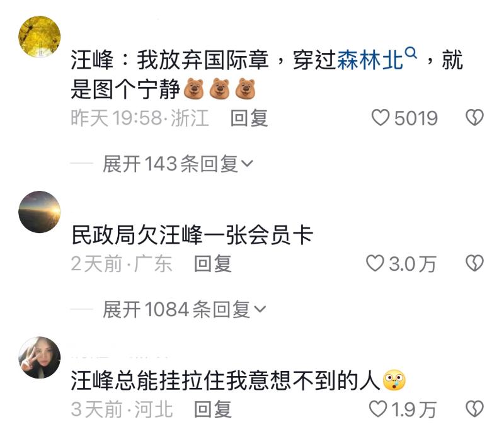Open the yellow tree avatar profile
Image resolution: width=504 pixels, height=444 pixels.
point(40,37)
